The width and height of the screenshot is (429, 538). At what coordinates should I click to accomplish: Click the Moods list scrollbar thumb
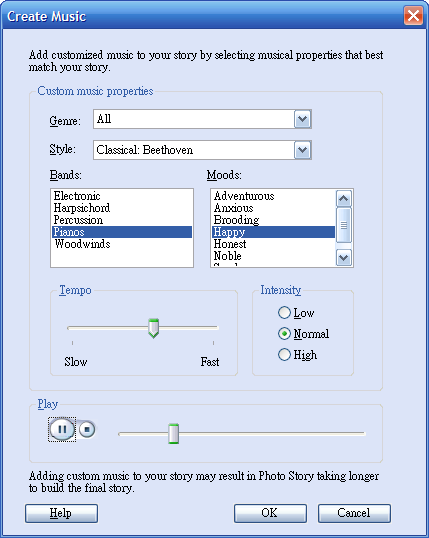[x=344, y=225]
